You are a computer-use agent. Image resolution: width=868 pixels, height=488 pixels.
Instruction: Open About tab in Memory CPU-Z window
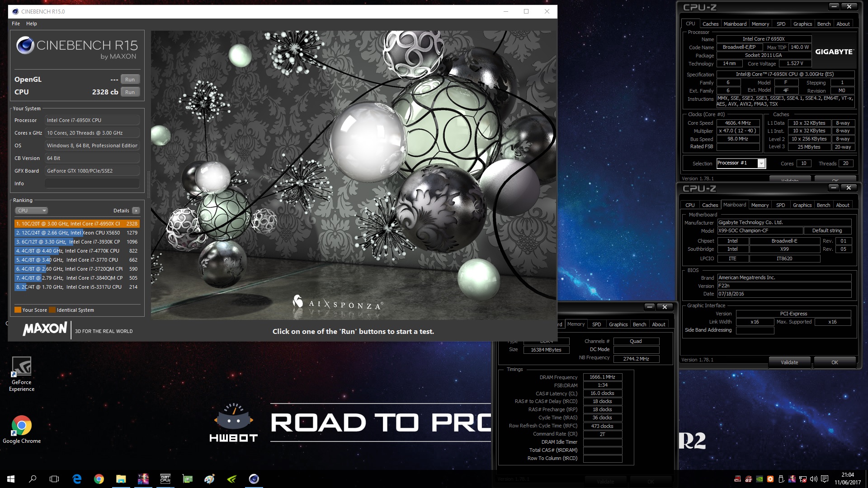tap(659, 324)
